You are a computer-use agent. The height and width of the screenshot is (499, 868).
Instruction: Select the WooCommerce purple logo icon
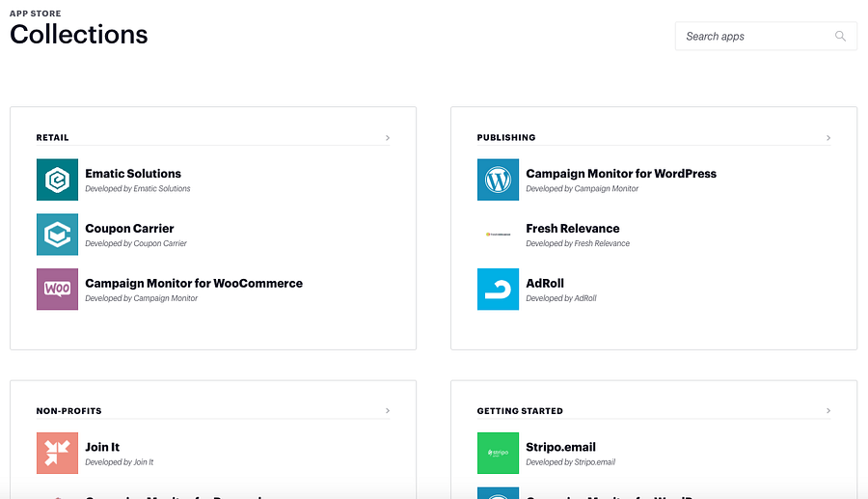pos(57,290)
